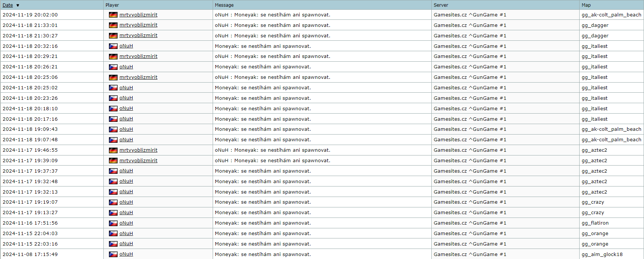Click German flag in the 2024-11-17 19:46:55 row
Viewport: 644px width, 259px height.
pyautogui.click(x=113, y=150)
